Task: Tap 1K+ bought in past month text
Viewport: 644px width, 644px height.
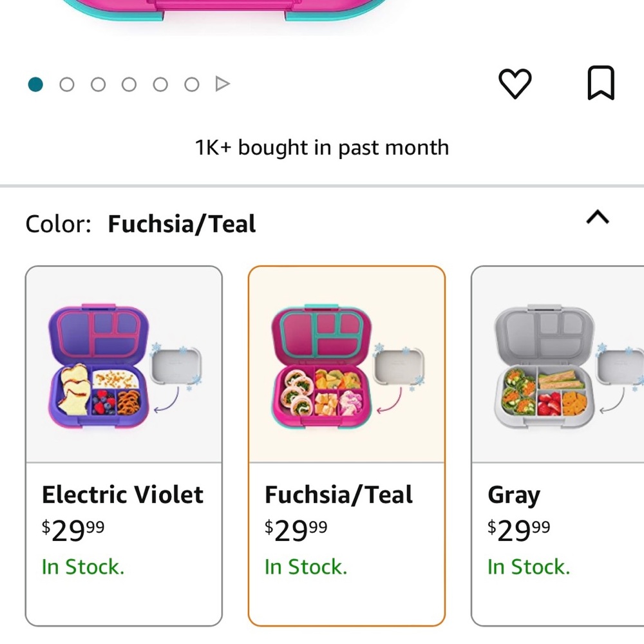Action: [x=322, y=147]
